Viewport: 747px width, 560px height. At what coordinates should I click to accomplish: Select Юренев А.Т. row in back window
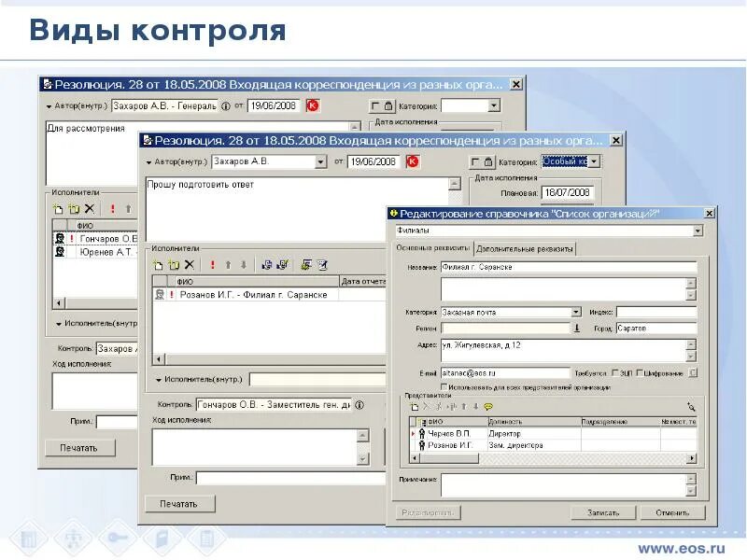tap(96, 252)
